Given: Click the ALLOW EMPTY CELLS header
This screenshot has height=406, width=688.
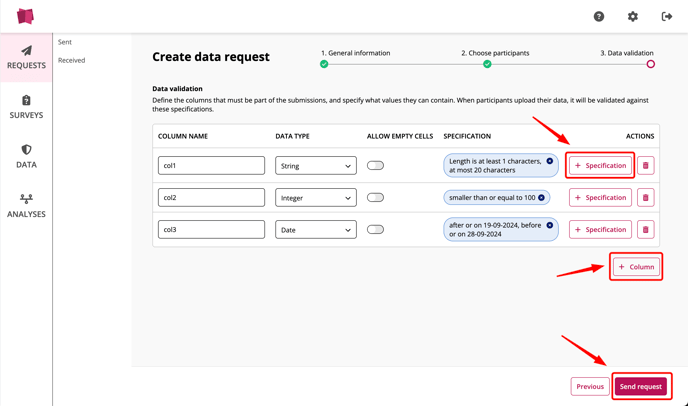Looking at the screenshot, I should 400,137.
